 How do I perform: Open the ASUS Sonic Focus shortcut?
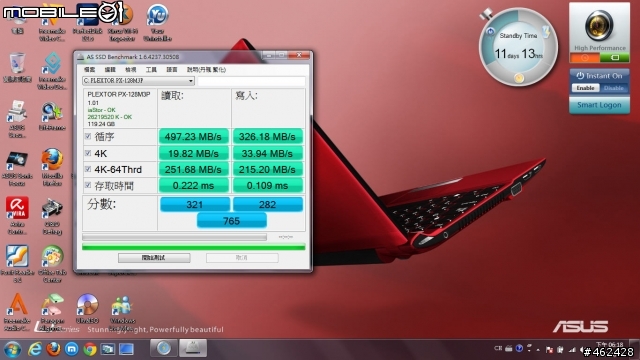pyautogui.click(x=17, y=169)
